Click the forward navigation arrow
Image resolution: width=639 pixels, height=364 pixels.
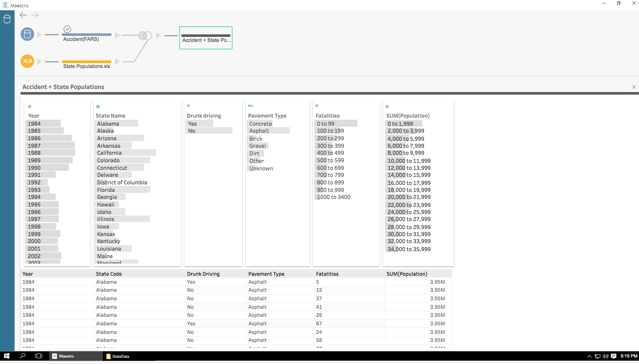coord(35,15)
